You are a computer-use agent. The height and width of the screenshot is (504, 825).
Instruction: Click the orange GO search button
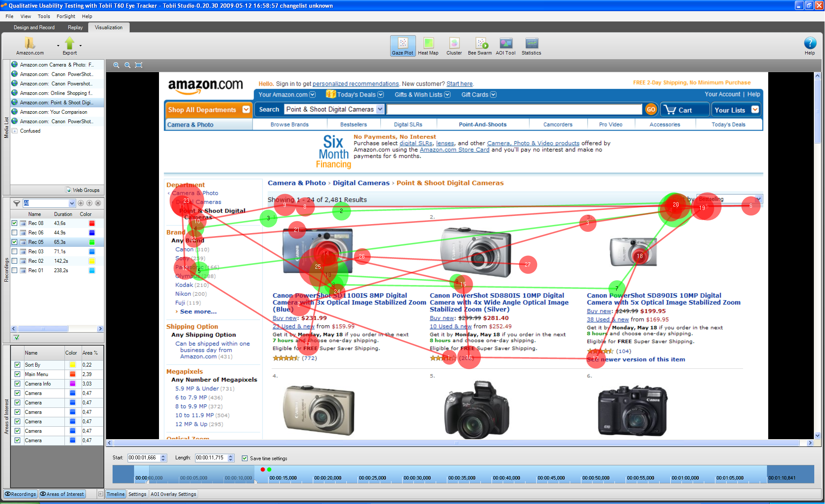(x=651, y=109)
